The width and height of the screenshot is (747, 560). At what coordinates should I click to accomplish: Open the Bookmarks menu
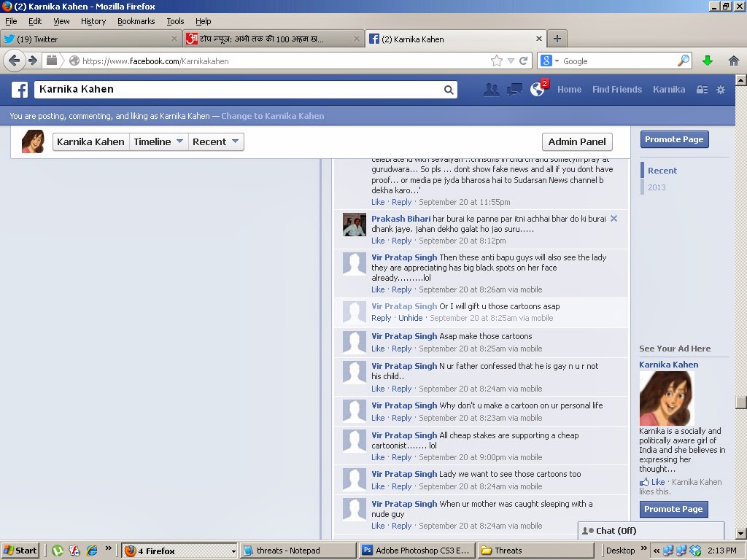pyautogui.click(x=136, y=21)
